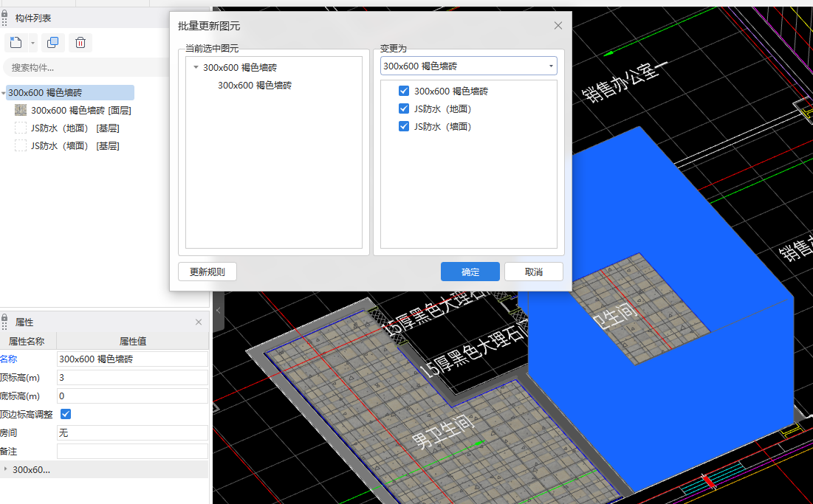
Task: Click the lock icon on 属性 panel
Action: coord(5,322)
